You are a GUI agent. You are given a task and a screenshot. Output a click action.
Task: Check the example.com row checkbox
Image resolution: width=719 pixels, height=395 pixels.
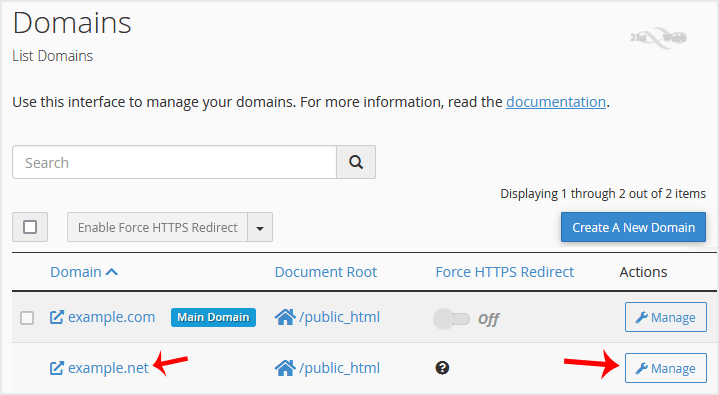coord(27,317)
